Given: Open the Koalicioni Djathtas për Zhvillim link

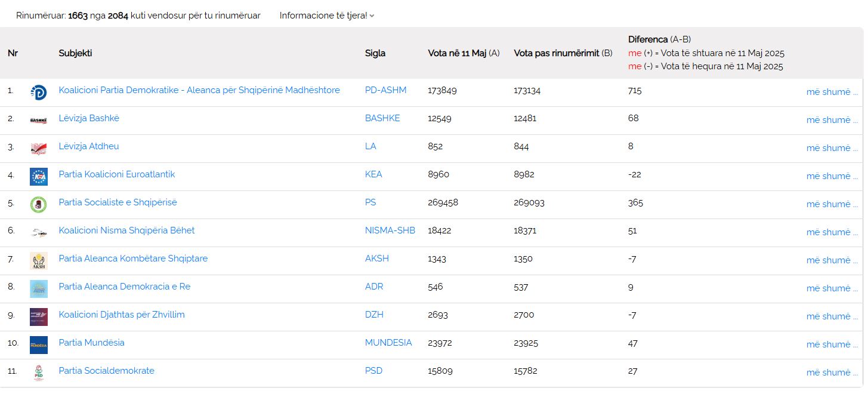Looking at the screenshot, I should point(122,315).
